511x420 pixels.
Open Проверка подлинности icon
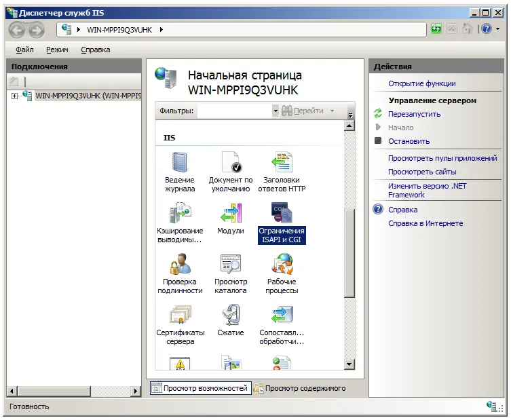[x=180, y=264]
